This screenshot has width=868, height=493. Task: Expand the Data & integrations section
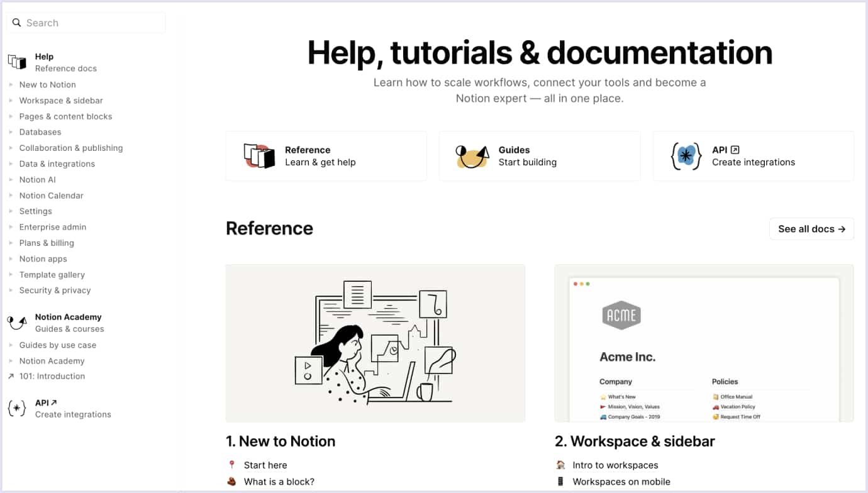11,163
